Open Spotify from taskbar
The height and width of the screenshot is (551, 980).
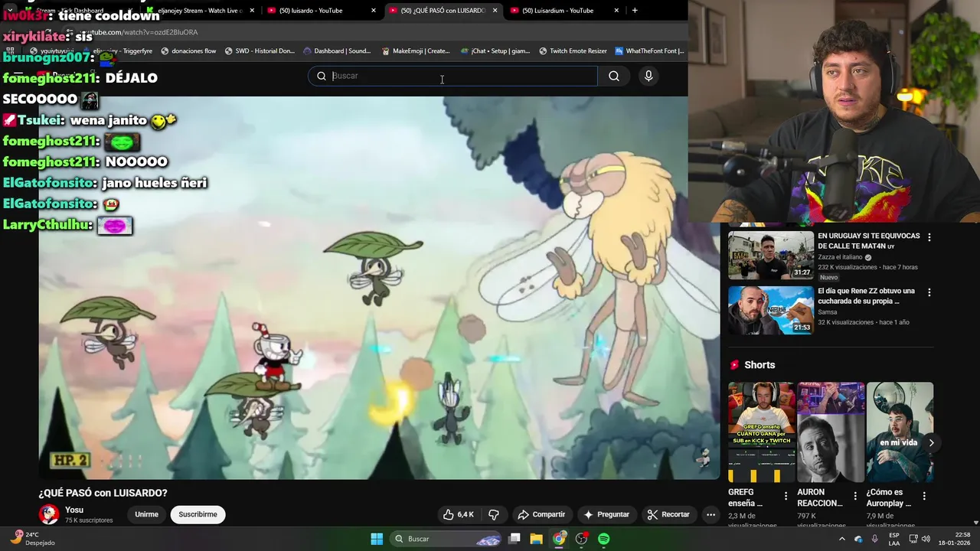pyautogui.click(x=603, y=539)
